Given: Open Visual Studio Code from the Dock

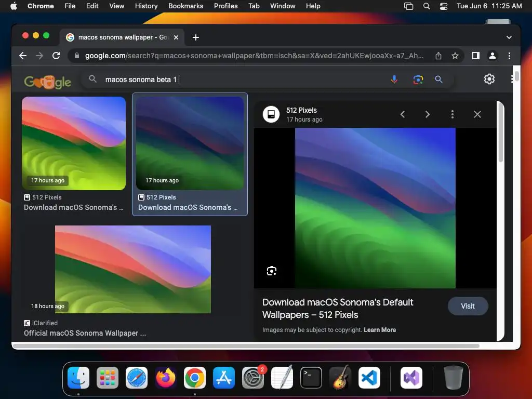Looking at the screenshot, I should [369, 378].
